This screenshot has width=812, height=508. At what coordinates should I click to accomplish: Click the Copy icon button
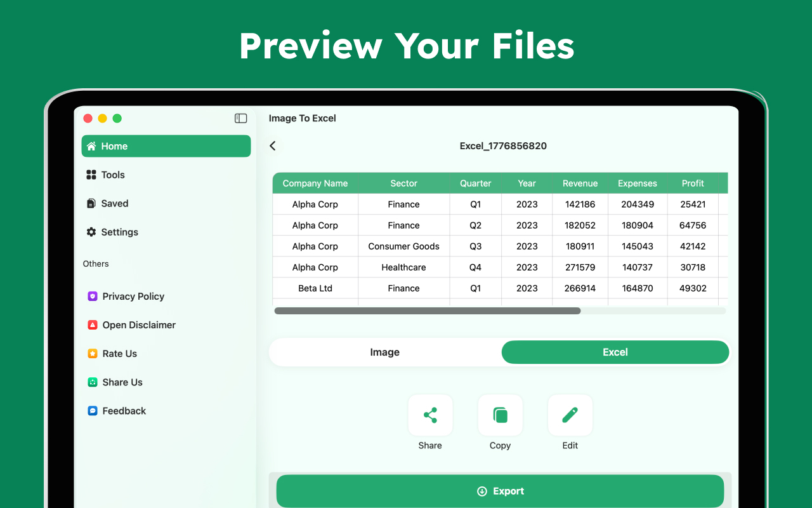501,415
